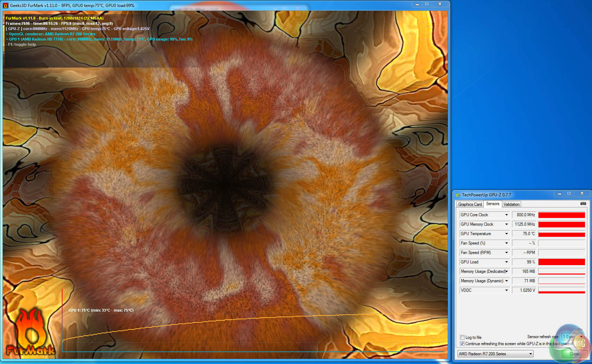Switch to the Graphics Card tab
Screen dimensions: 592x364
470,204
